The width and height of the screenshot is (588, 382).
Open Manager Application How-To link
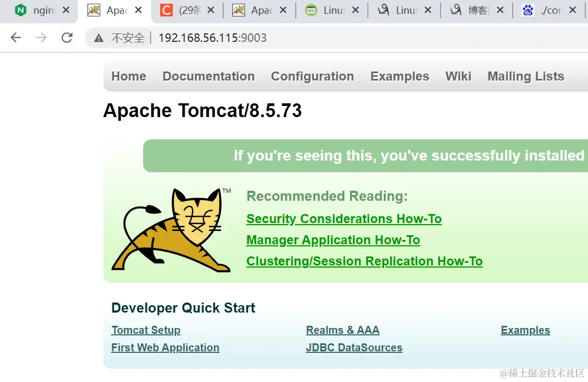point(333,241)
